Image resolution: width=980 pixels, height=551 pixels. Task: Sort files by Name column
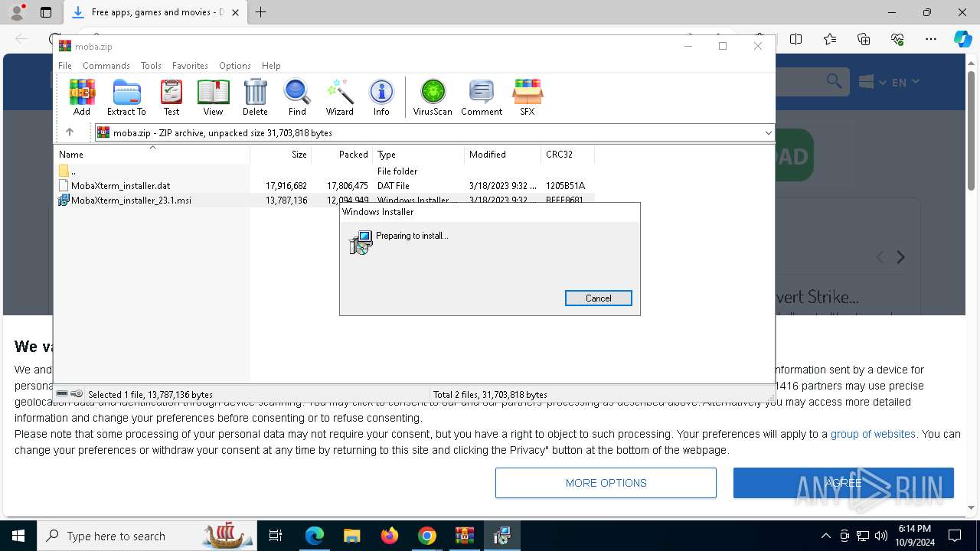(152, 155)
